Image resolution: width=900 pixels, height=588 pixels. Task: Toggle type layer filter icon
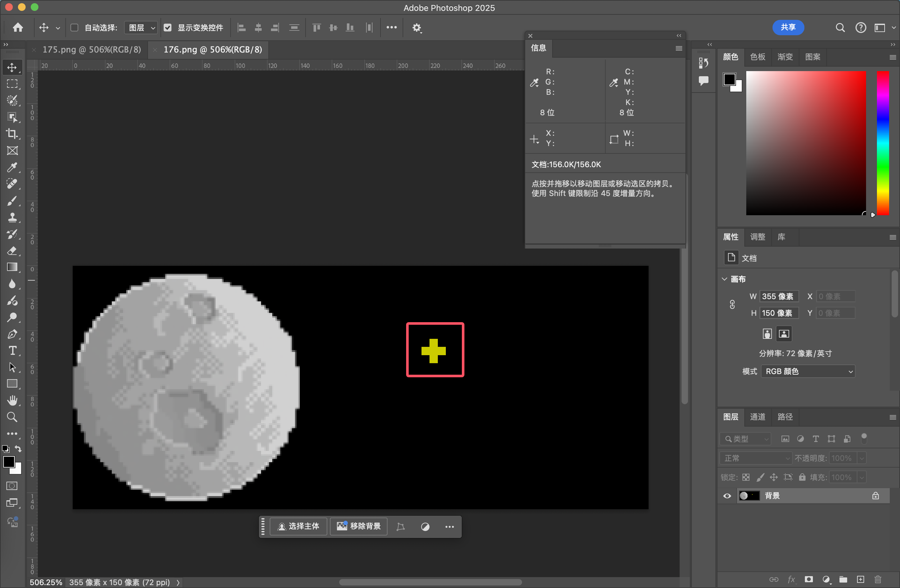click(x=816, y=439)
